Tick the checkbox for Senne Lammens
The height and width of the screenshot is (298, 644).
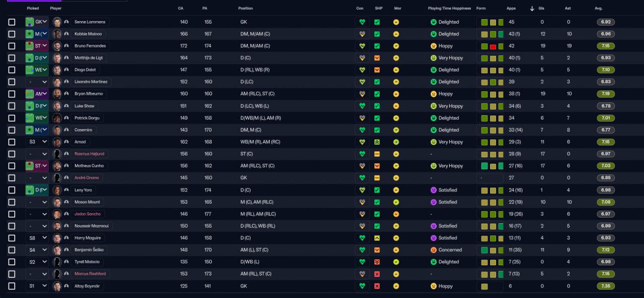click(12, 22)
